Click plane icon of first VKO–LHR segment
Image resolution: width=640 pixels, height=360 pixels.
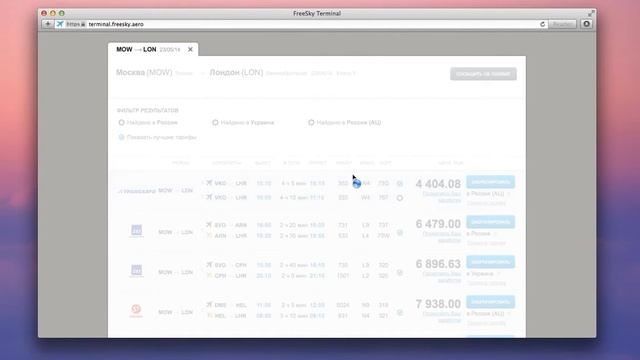209,183
